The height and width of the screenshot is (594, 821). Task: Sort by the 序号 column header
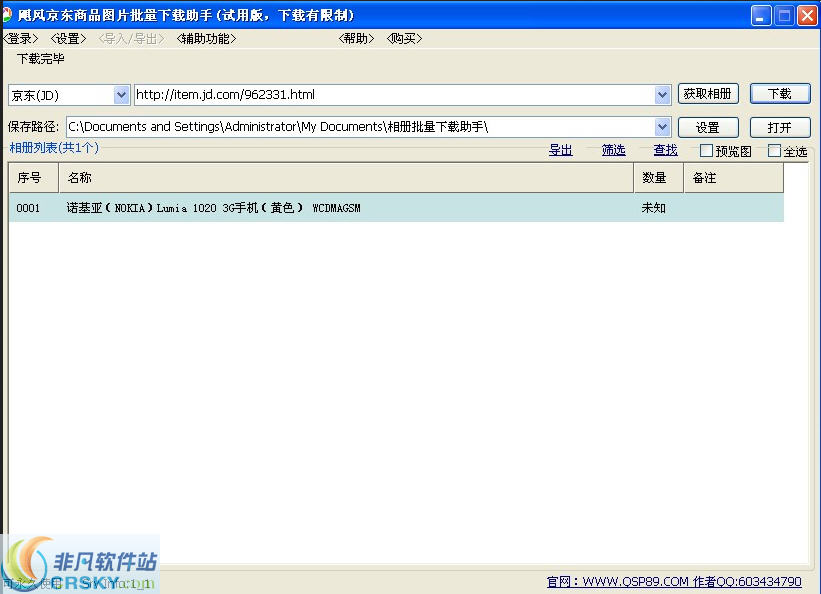click(34, 178)
